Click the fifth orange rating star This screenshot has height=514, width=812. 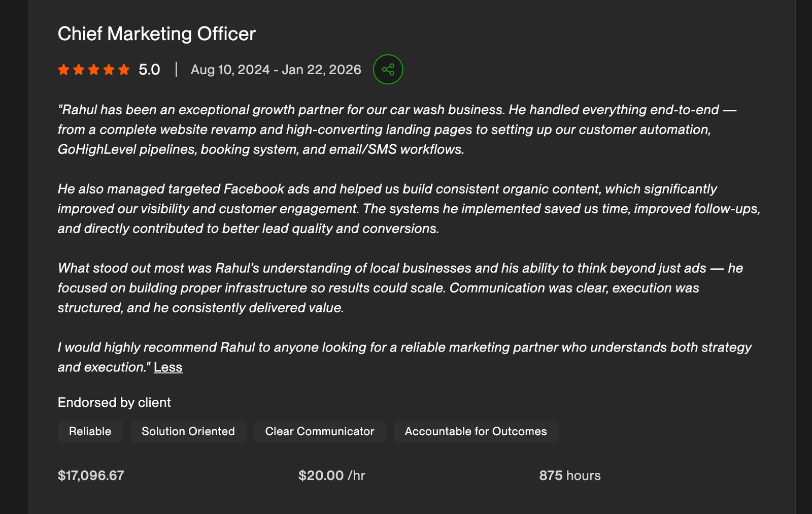[124, 70]
